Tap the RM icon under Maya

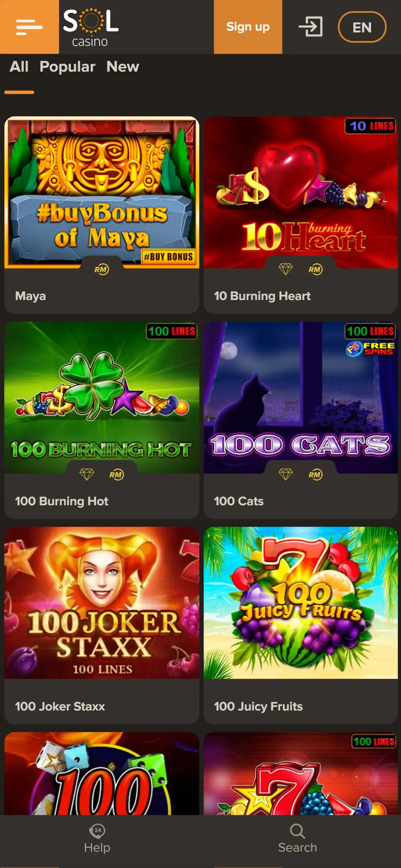(x=102, y=269)
